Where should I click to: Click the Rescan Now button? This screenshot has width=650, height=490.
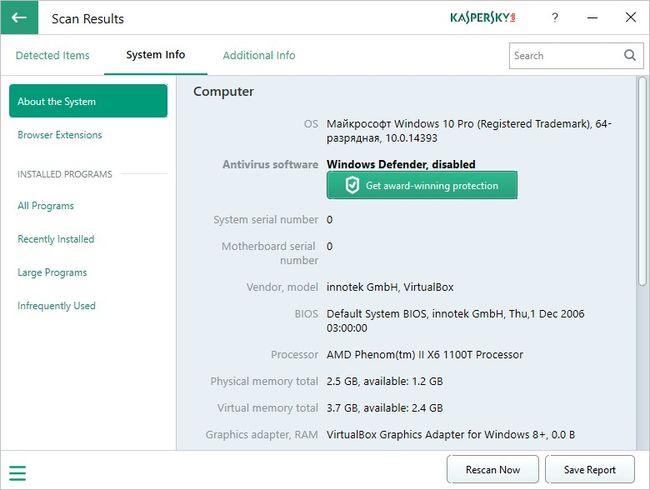click(x=492, y=469)
